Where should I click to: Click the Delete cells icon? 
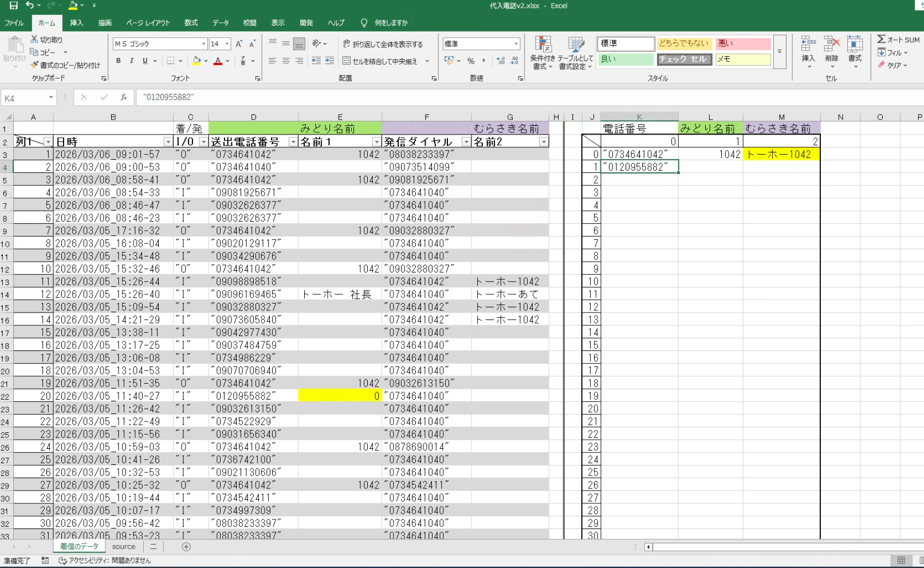(831, 45)
